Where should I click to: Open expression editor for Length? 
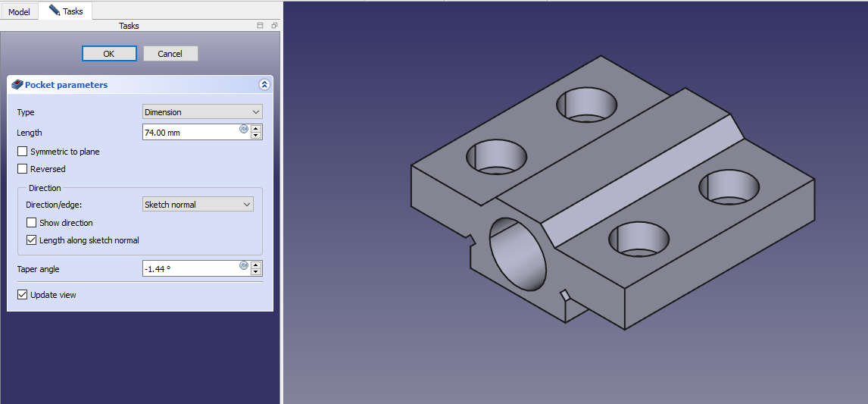tap(244, 129)
